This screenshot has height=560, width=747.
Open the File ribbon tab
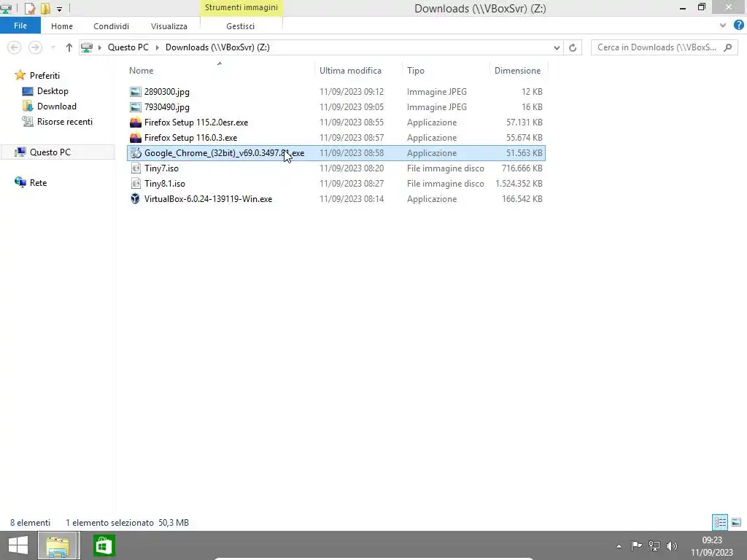[x=20, y=26]
